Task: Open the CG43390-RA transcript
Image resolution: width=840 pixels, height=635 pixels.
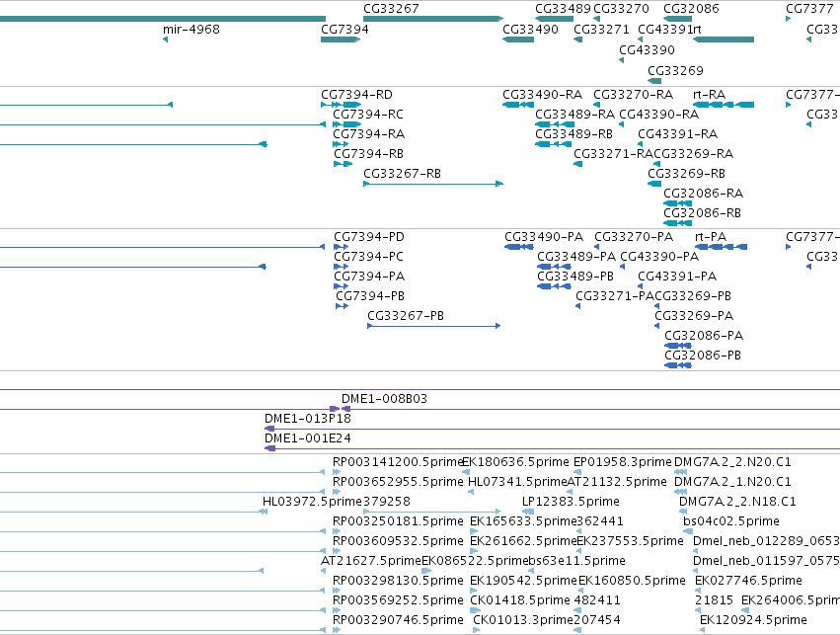Action: point(659,115)
